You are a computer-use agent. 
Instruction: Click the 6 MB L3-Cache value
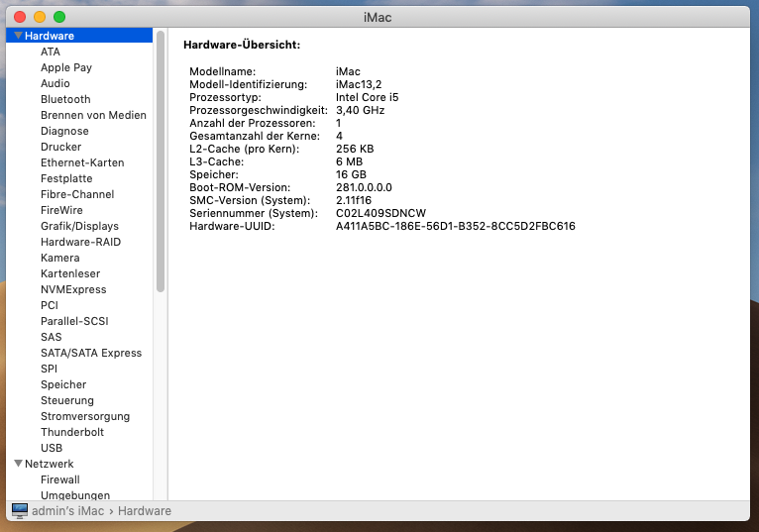(x=349, y=161)
